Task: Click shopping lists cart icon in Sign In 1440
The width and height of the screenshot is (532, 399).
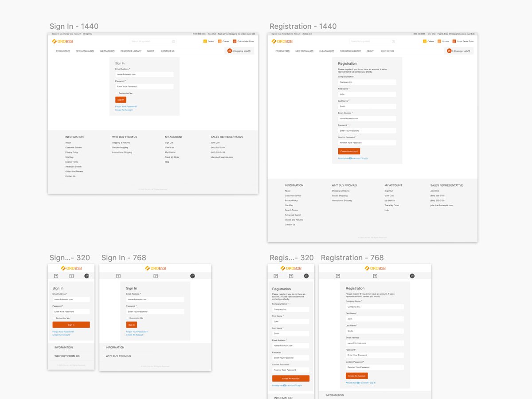Action: pyautogui.click(x=230, y=51)
